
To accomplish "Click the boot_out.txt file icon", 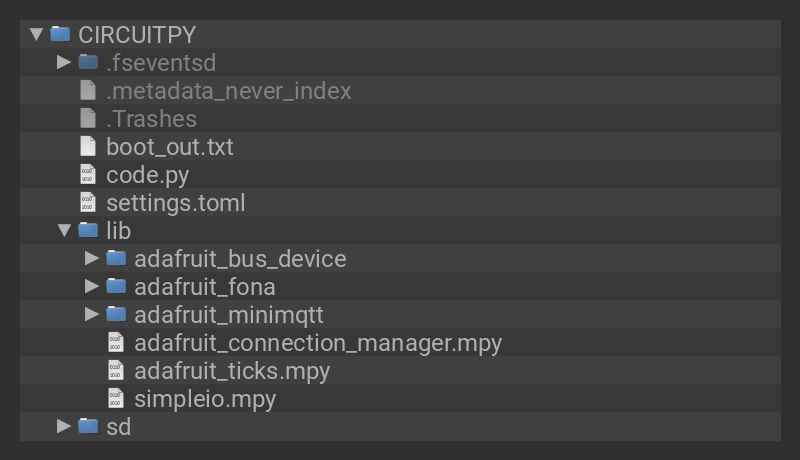I will pos(88,147).
